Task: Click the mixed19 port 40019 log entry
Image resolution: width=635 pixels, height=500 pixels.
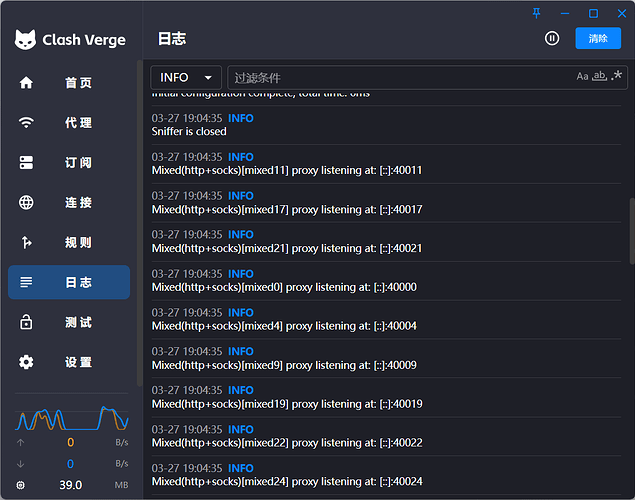Action: (x=386, y=397)
